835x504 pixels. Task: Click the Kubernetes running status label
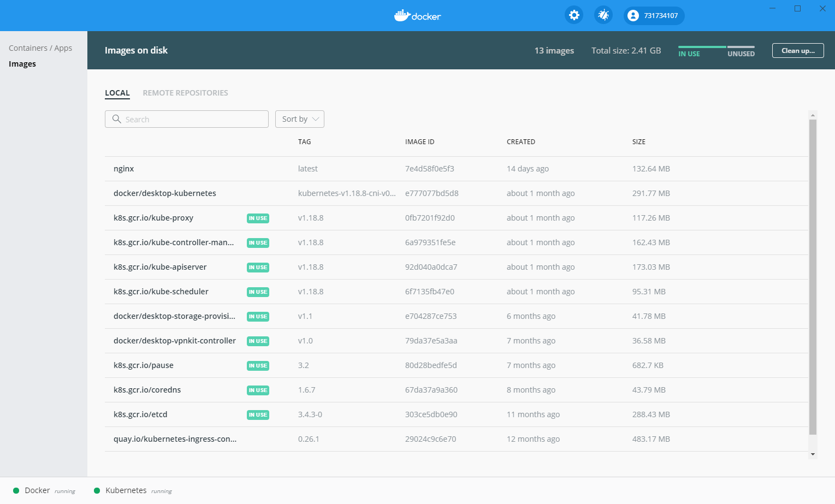tap(139, 490)
